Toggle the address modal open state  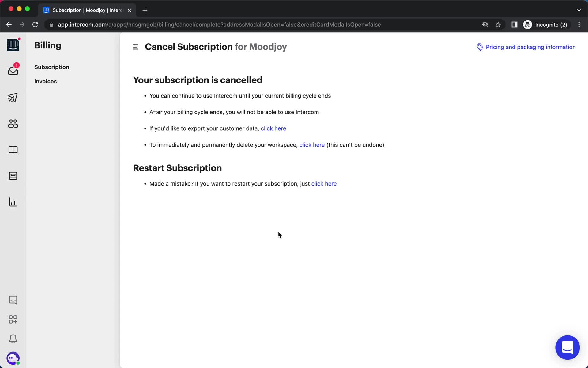263,25
